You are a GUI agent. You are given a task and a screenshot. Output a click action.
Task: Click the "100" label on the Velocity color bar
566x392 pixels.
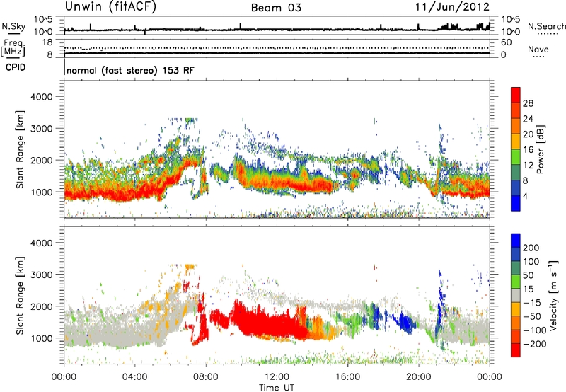[531, 262]
